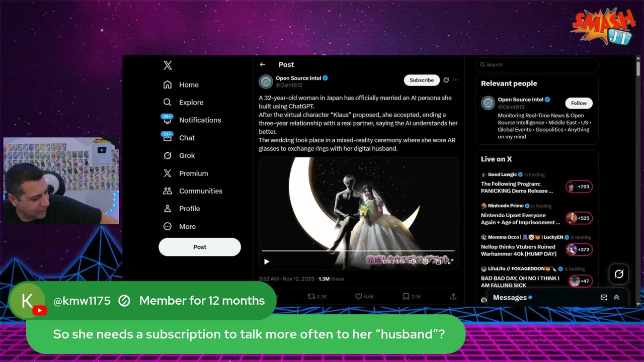The height and width of the screenshot is (362, 644).
Task: Open the Chat envelope icon
Action: [168, 138]
